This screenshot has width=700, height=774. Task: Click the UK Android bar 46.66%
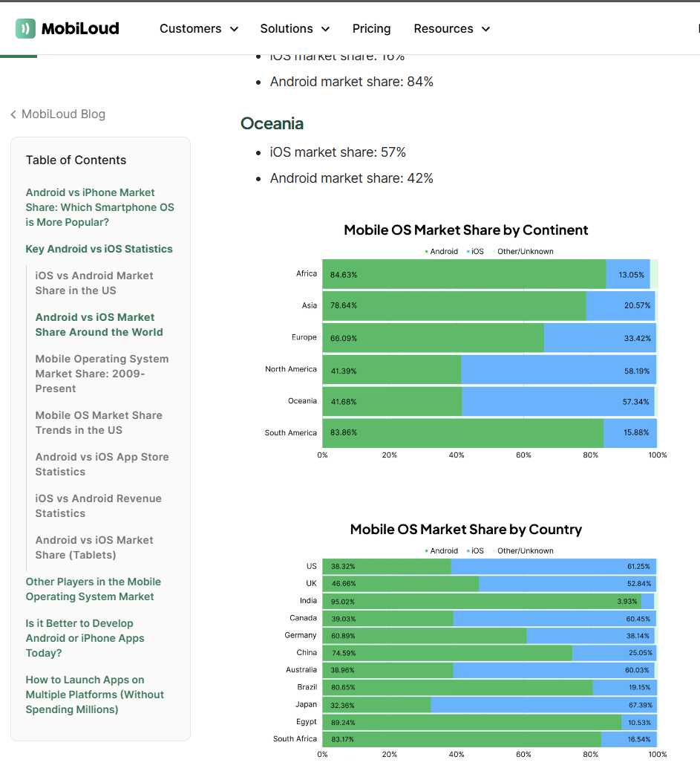(x=401, y=584)
